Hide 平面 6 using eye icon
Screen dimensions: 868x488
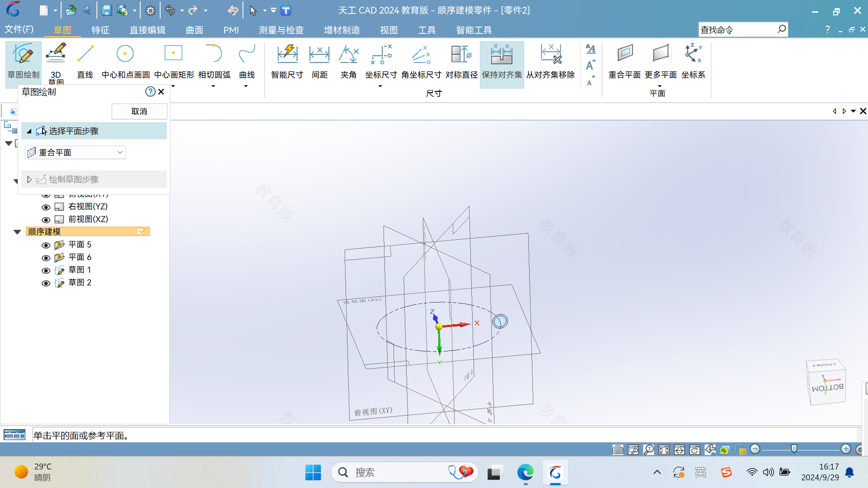[x=46, y=258]
